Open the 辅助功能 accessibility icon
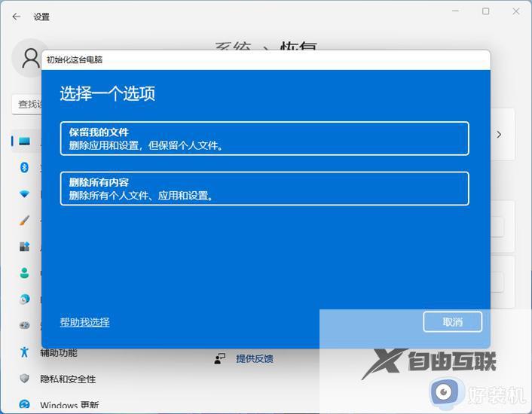 (24, 352)
